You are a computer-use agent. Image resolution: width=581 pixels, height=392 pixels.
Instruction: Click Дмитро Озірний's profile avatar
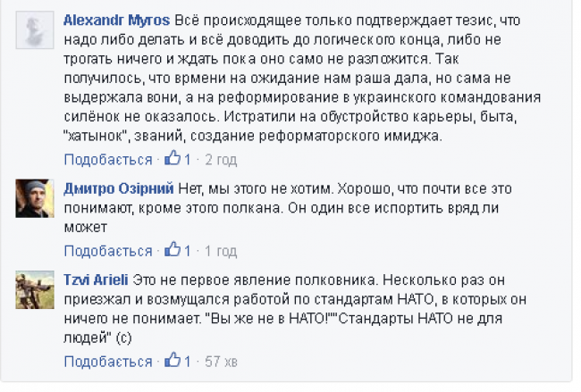pos(35,197)
